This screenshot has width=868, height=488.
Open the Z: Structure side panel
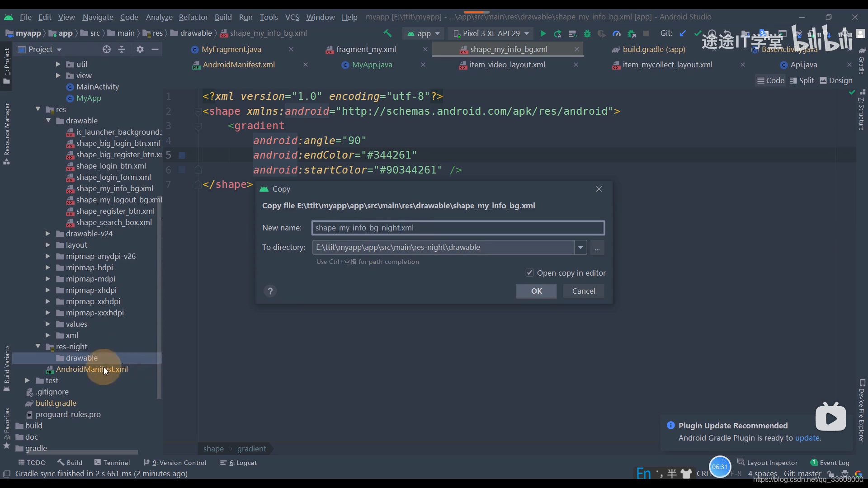(x=862, y=111)
